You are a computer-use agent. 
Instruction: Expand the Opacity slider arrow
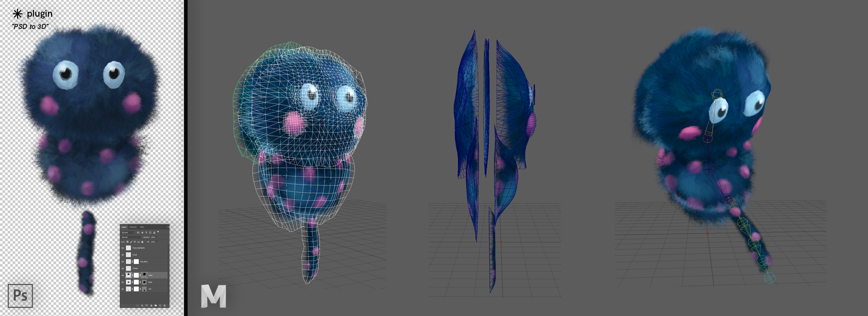[157, 237]
